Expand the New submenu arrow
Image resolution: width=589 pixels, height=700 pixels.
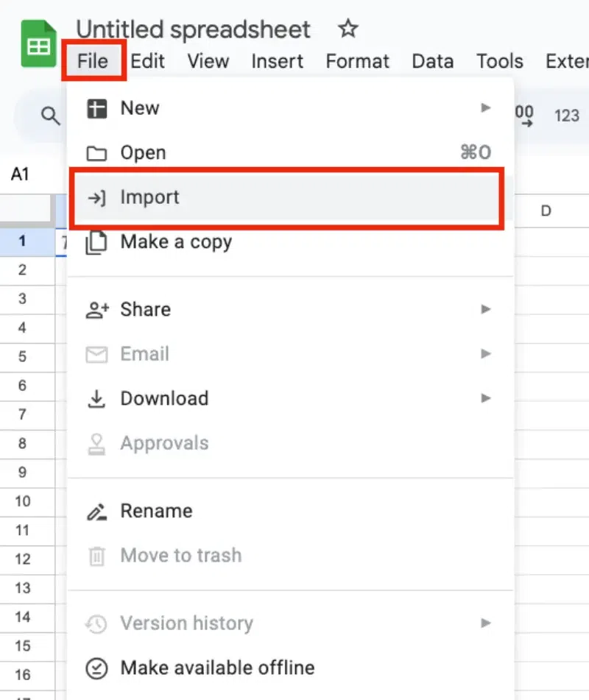point(485,107)
